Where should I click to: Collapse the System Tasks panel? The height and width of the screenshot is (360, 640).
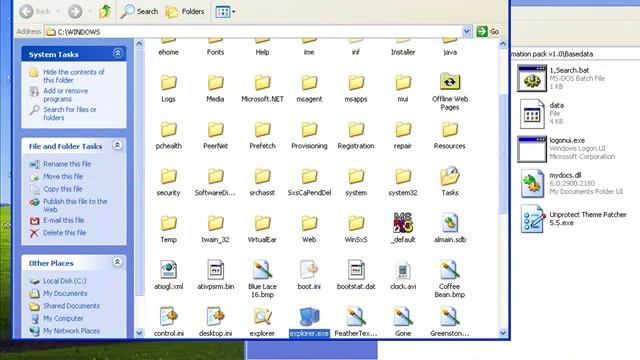[x=118, y=53]
